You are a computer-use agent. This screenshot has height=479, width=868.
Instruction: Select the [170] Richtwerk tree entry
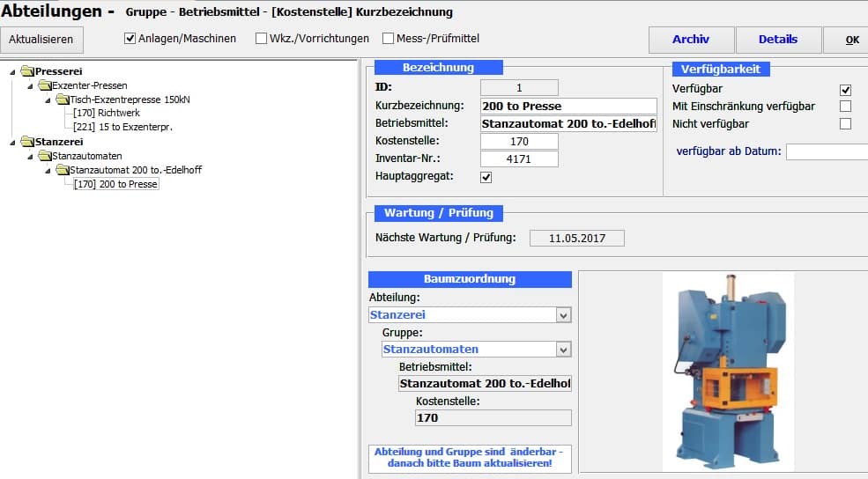tap(107, 114)
